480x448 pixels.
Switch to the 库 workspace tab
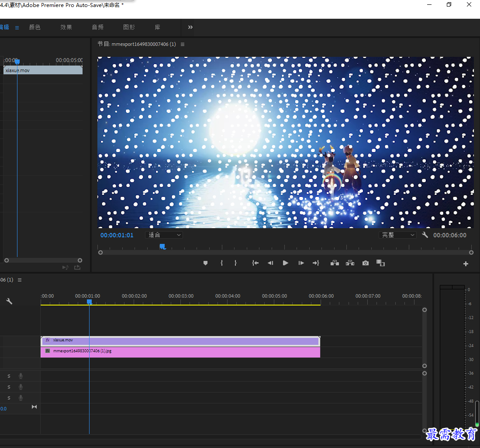(157, 27)
